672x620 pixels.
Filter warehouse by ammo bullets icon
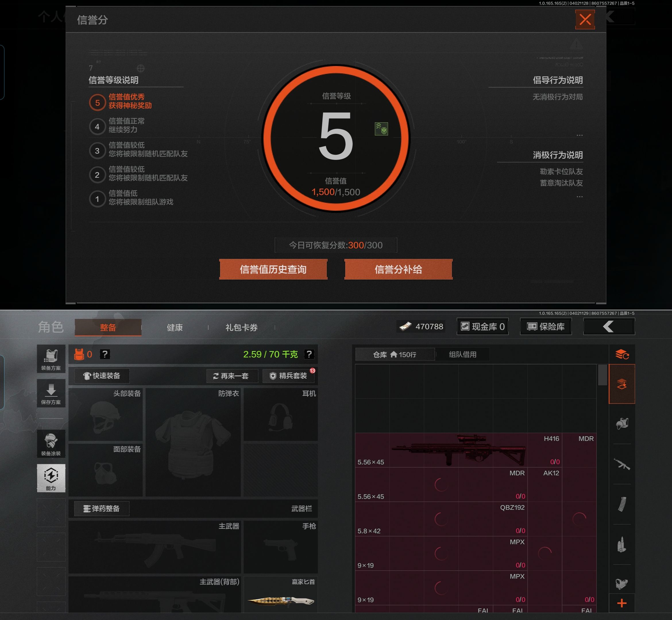[x=622, y=544]
